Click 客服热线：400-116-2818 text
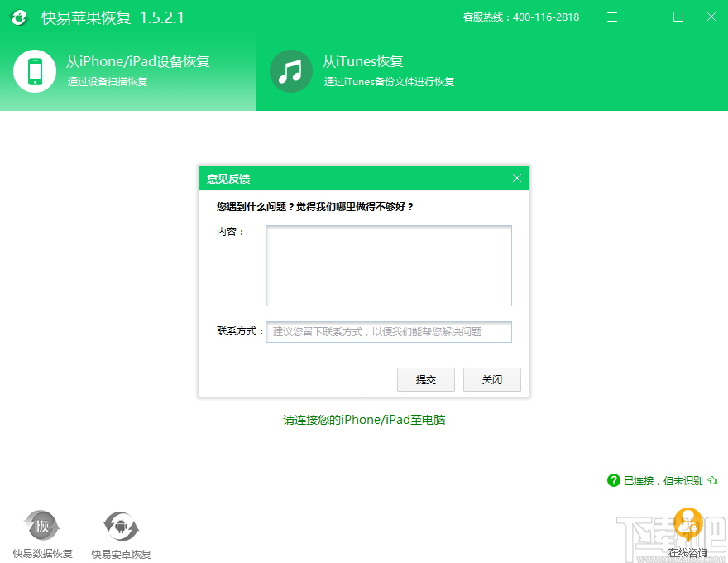 click(521, 17)
